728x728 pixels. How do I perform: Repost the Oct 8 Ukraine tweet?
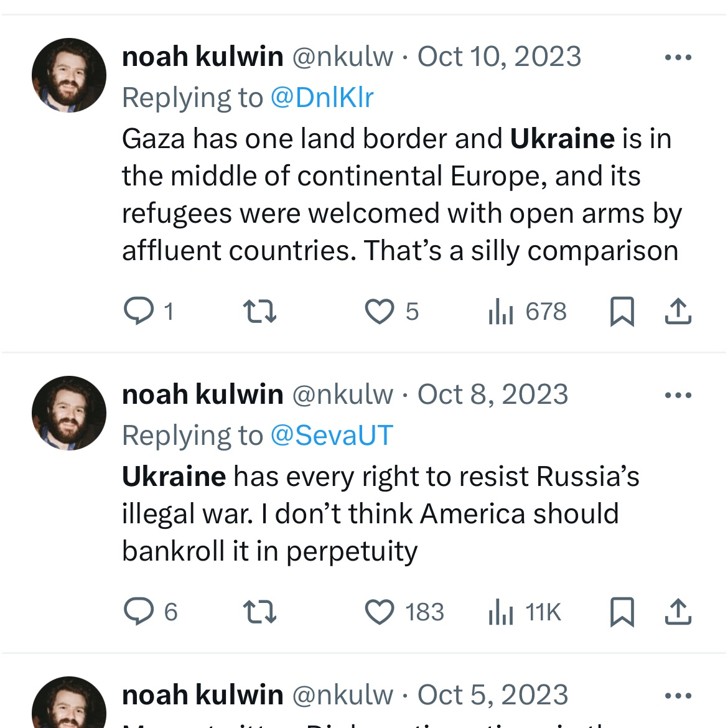pos(260,611)
